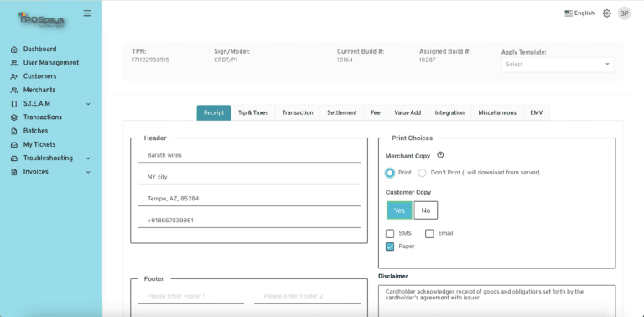Enable the SMS checkbox
Viewport: 644px width, 317px height.
[390, 234]
